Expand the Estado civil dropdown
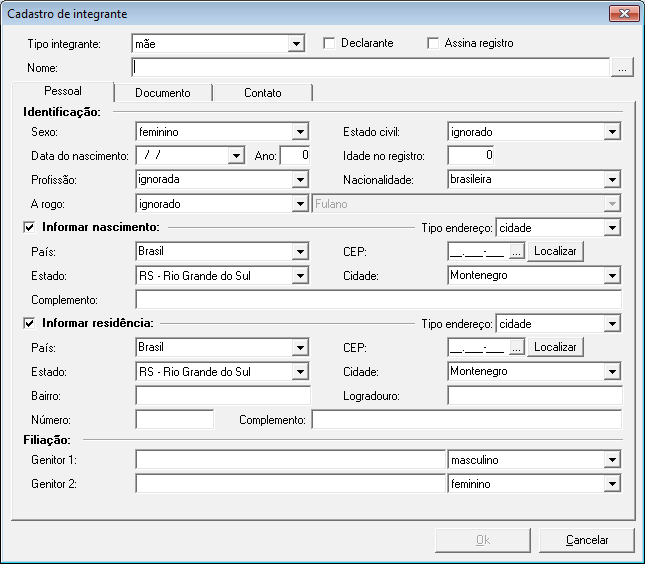 tap(612, 132)
